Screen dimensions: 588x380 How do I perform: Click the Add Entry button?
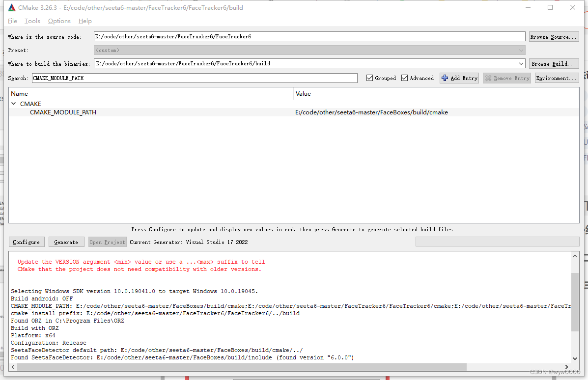coord(459,78)
